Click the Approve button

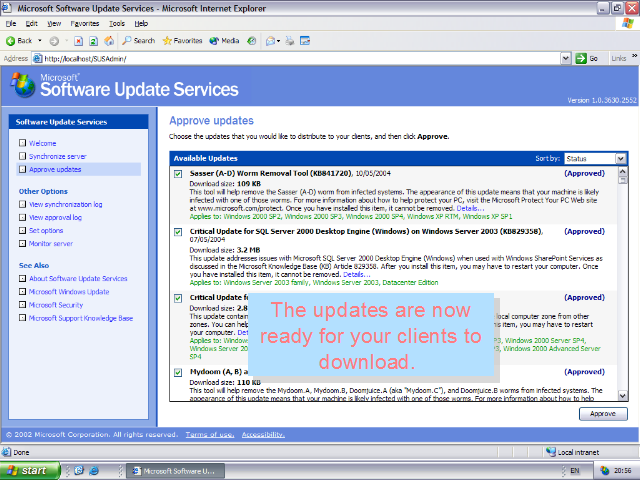[603, 413]
